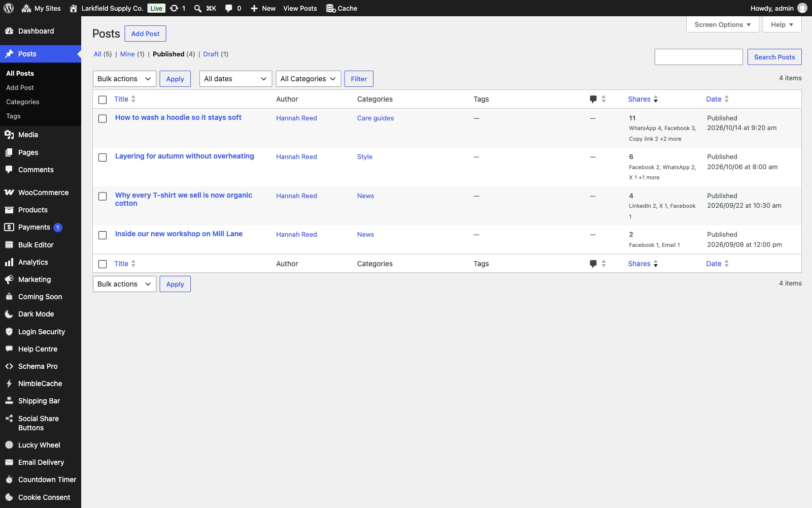Image resolution: width=812 pixels, height=508 pixels.
Task: Switch to the Draft posts view
Action: [x=211, y=54]
